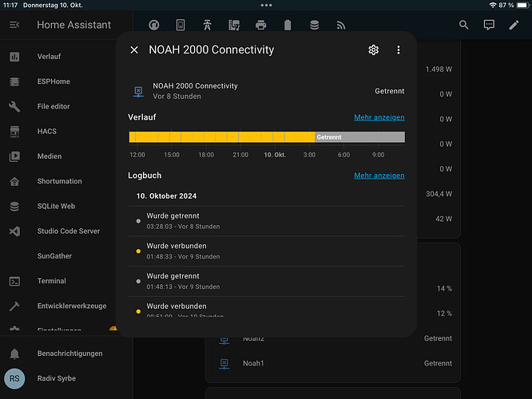Open the floor plan dashboard tab
Screen dimensions: 532x399
(x=234, y=25)
